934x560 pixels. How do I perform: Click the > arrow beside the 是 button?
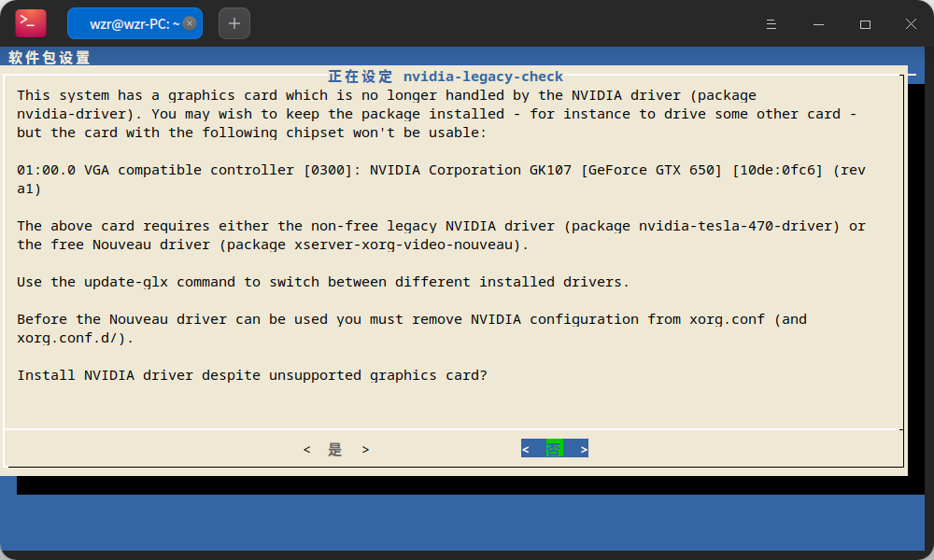[x=364, y=449]
